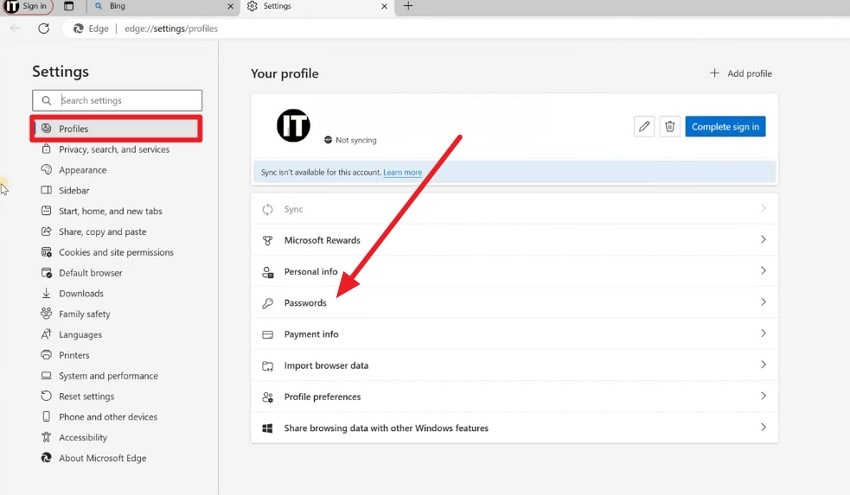Close the Bing tab
This screenshot has width=850, height=495.
tap(230, 7)
